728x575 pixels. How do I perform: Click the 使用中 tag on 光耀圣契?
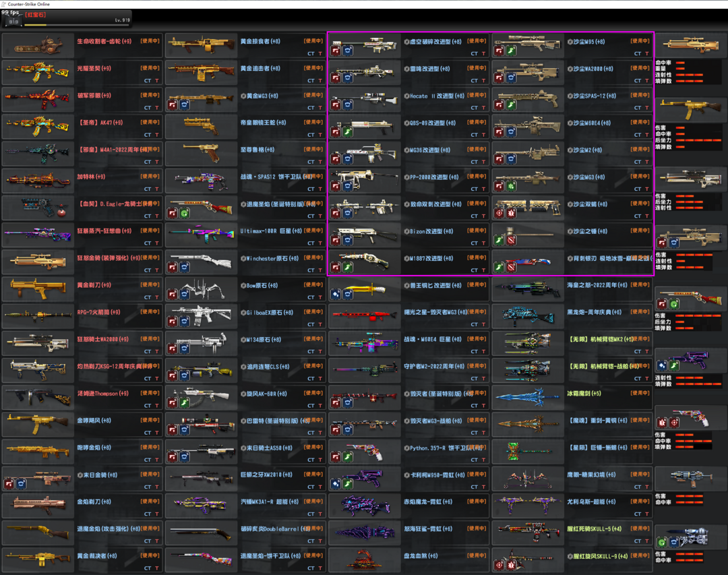click(150, 68)
